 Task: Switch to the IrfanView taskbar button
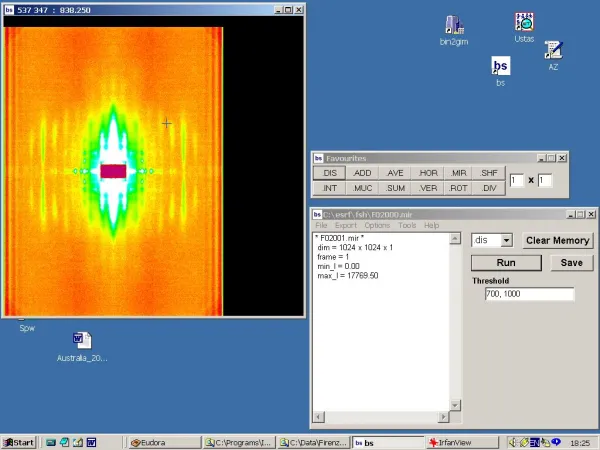(463, 443)
